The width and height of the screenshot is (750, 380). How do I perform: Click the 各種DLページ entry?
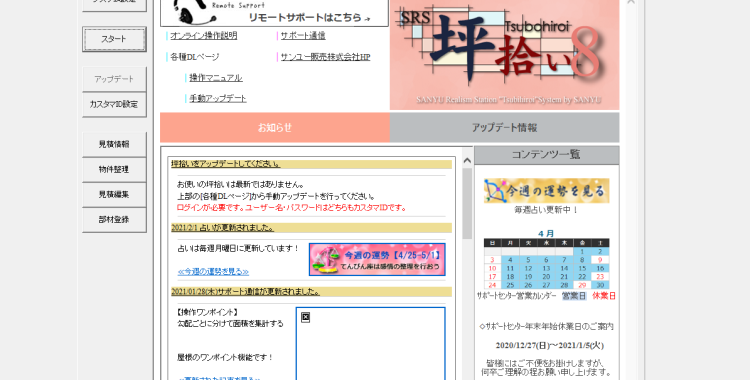195,57
